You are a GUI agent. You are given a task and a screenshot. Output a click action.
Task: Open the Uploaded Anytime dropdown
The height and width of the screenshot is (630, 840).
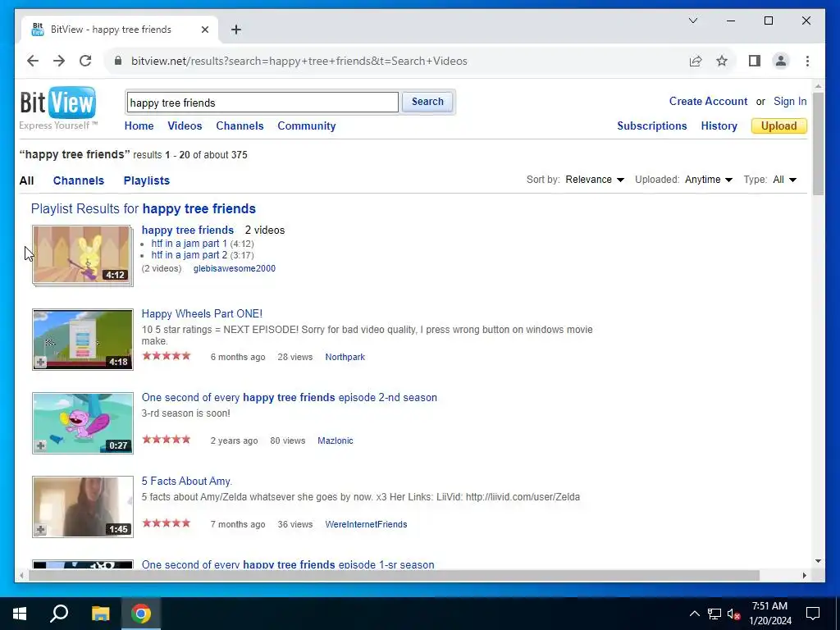pos(709,180)
